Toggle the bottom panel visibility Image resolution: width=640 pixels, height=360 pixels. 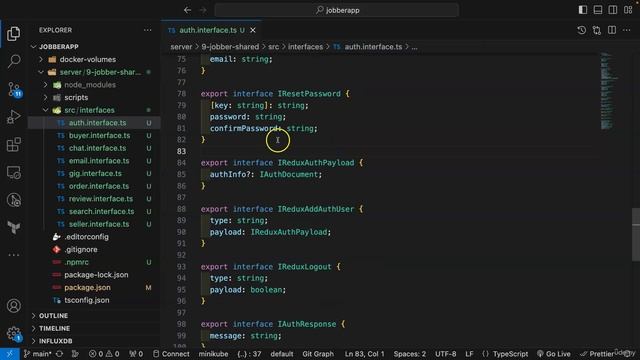(598, 10)
